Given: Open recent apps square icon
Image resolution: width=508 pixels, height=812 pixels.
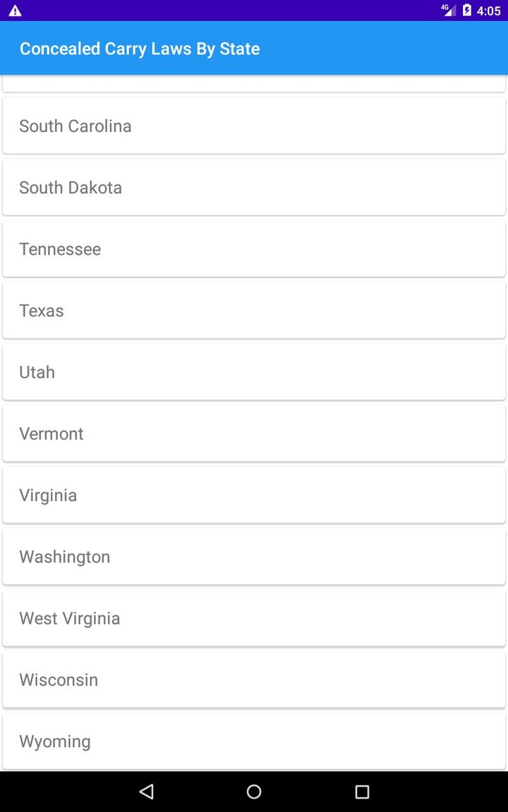Looking at the screenshot, I should [x=362, y=792].
